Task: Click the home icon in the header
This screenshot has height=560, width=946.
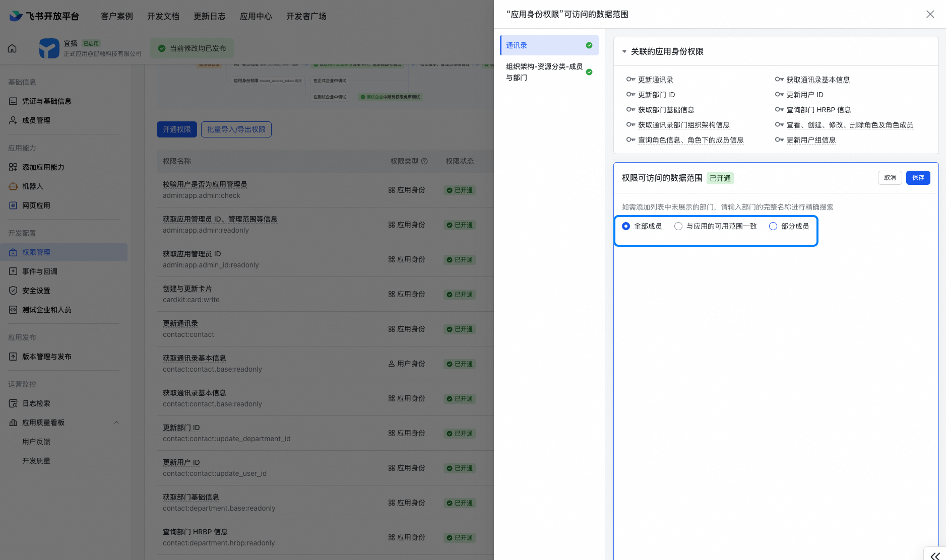Action: [x=12, y=48]
